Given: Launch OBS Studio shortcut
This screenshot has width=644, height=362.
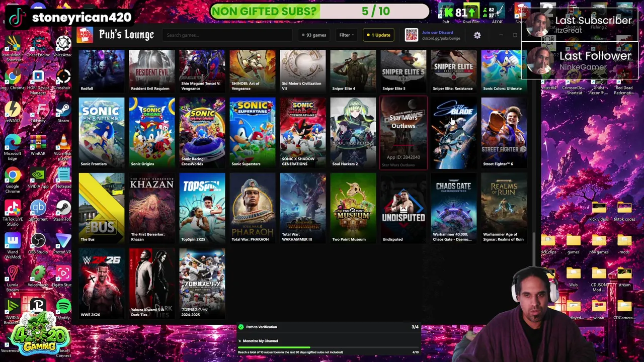Looking at the screenshot, I should (x=38, y=243).
